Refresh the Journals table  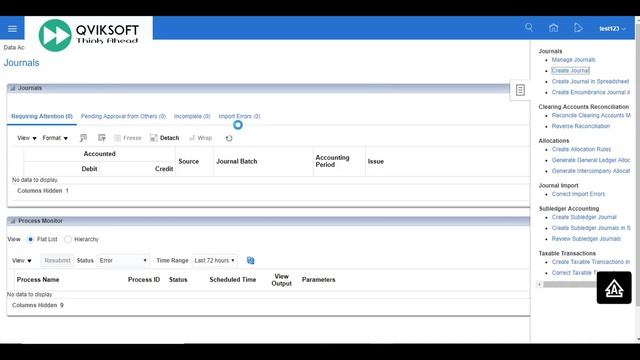[x=229, y=138]
